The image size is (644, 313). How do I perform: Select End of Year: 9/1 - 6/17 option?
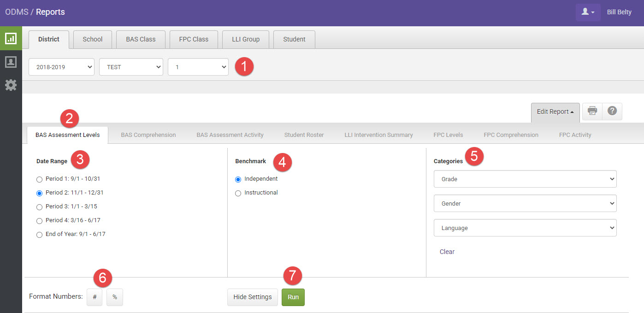39,234
